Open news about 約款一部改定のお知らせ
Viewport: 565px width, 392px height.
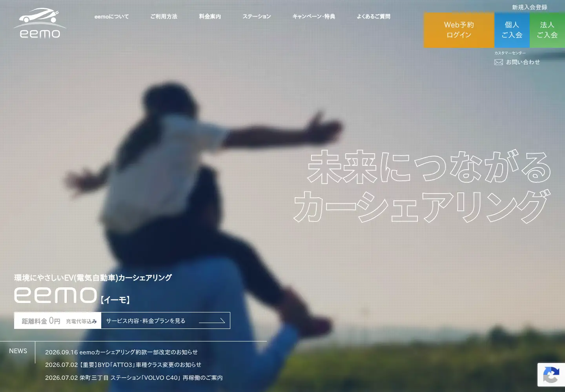pos(122,352)
